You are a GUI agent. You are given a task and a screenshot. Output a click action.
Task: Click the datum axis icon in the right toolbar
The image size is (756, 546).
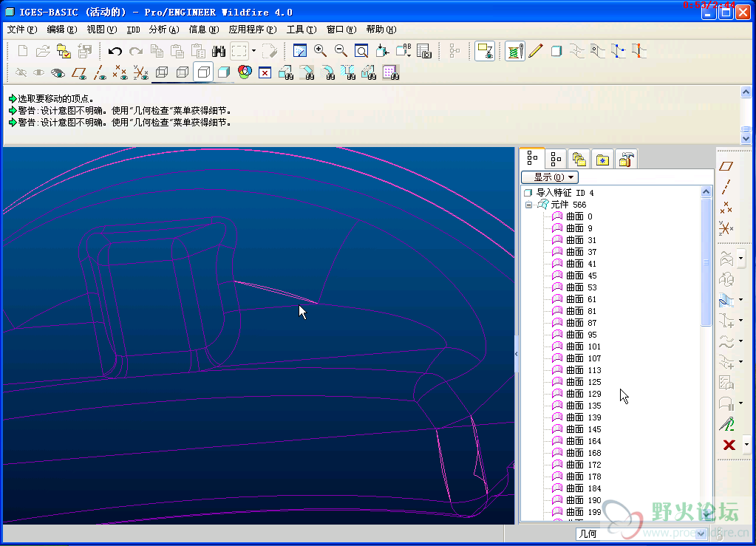tap(726, 187)
